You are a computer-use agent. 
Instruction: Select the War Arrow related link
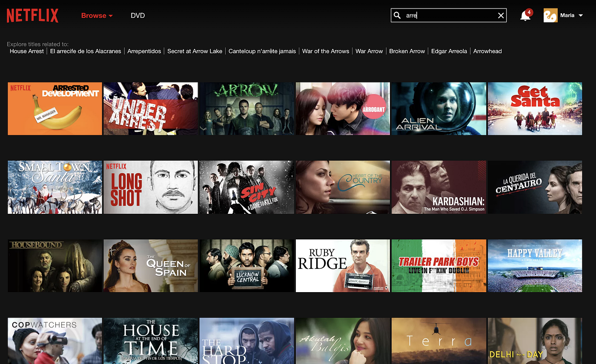tap(369, 51)
